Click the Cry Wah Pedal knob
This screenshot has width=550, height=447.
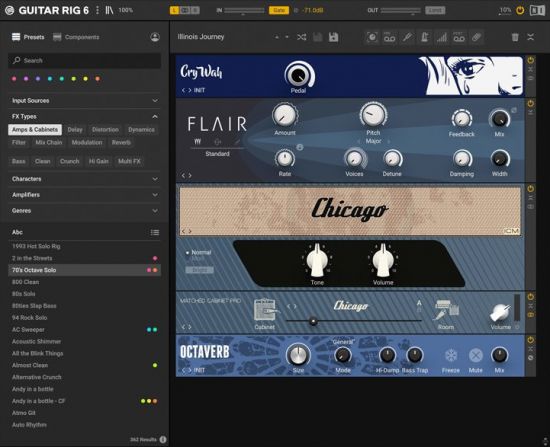click(299, 74)
